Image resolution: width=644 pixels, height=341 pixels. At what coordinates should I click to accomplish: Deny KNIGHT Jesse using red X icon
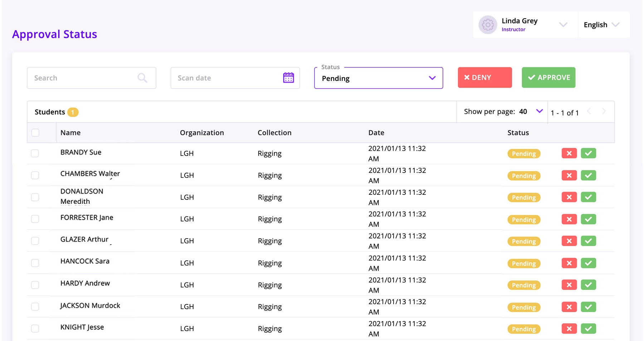tap(569, 329)
